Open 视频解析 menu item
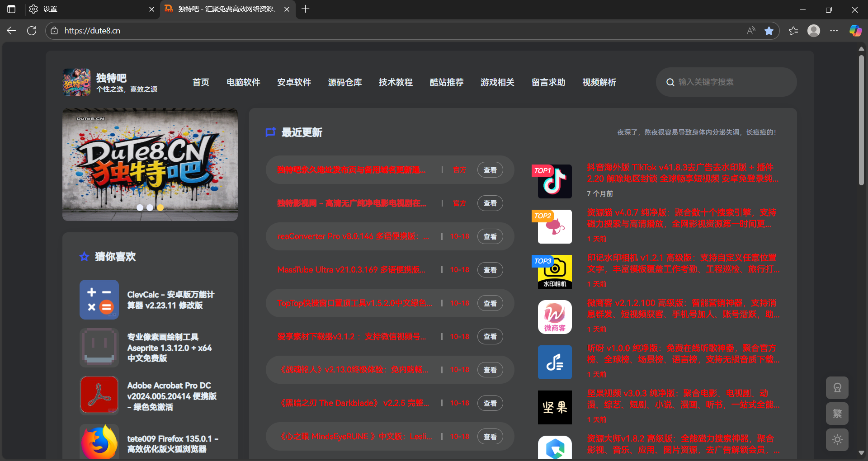868x461 pixels. click(599, 82)
